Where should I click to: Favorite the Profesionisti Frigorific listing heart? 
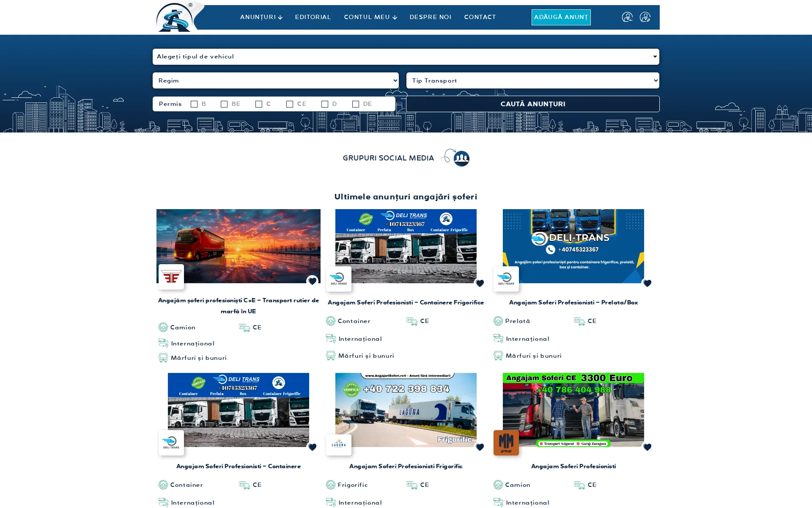pyautogui.click(x=480, y=447)
